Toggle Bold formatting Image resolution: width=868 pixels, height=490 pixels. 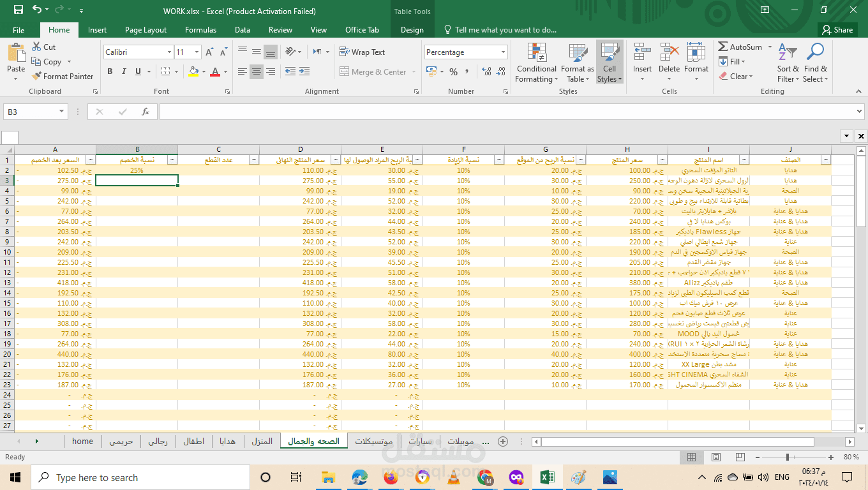pyautogui.click(x=110, y=71)
